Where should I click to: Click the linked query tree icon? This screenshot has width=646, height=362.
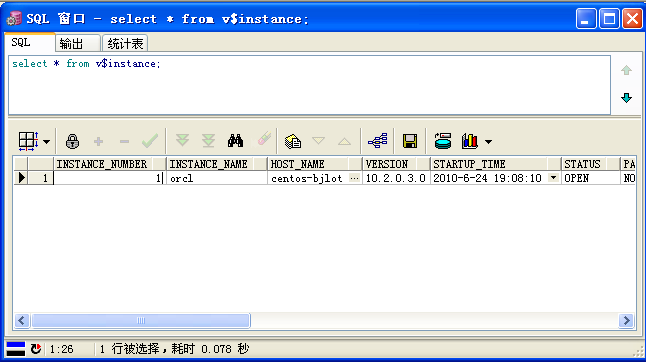pos(377,141)
